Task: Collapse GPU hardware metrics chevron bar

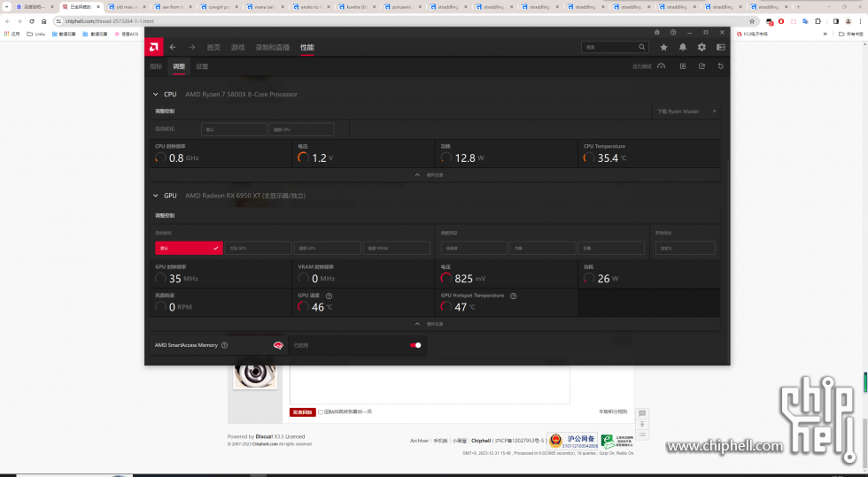Action: [435, 324]
